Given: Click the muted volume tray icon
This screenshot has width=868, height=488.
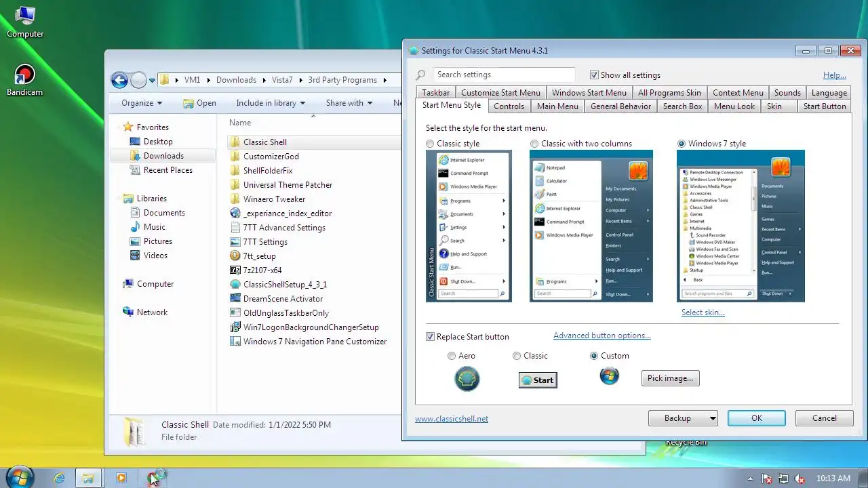Looking at the screenshot, I should pos(800,479).
